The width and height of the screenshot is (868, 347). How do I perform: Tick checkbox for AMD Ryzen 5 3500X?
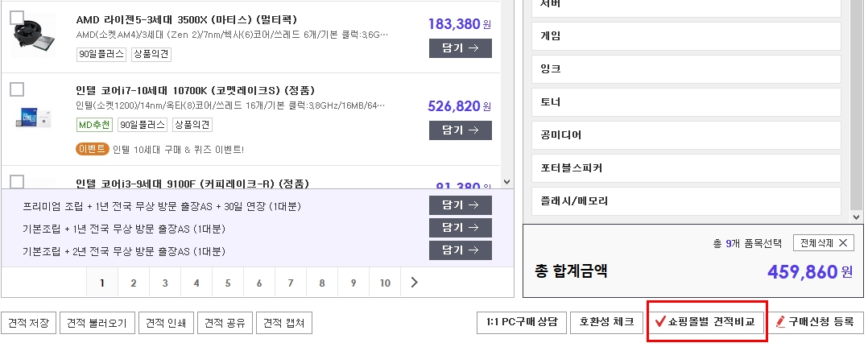point(17,18)
